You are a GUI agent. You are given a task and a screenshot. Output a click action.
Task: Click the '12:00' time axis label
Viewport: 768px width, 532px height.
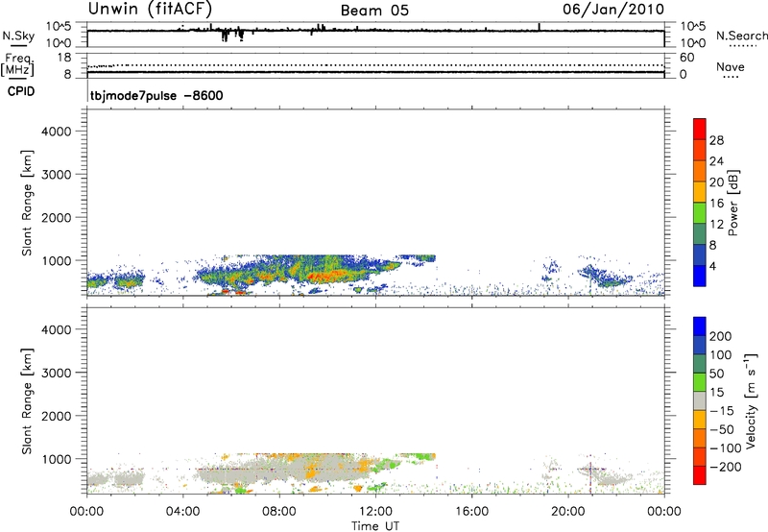click(x=375, y=512)
